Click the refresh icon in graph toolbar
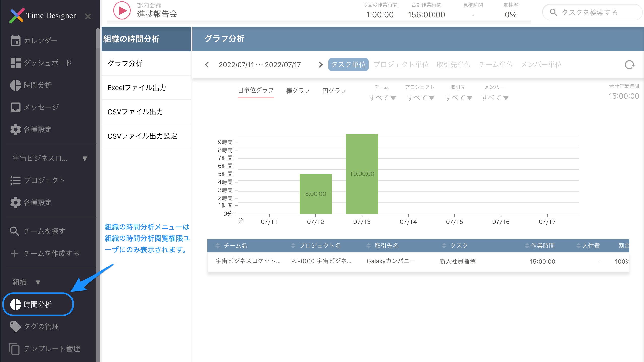The height and width of the screenshot is (362, 644). tap(629, 65)
